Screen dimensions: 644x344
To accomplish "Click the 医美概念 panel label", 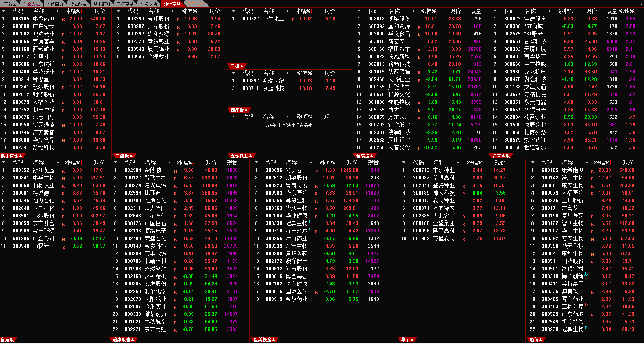I will click(264, 340).
